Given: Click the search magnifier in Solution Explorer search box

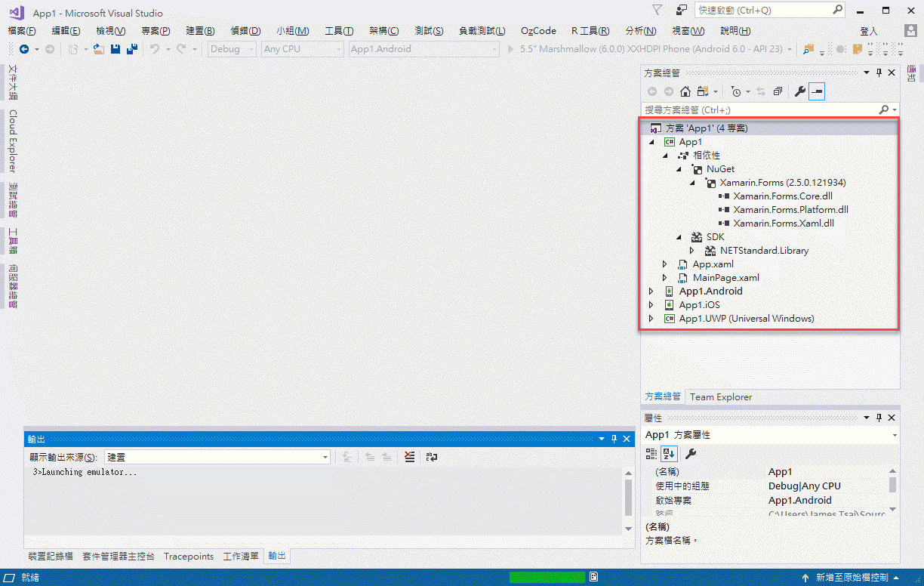Looking at the screenshot, I should point(884,109).
